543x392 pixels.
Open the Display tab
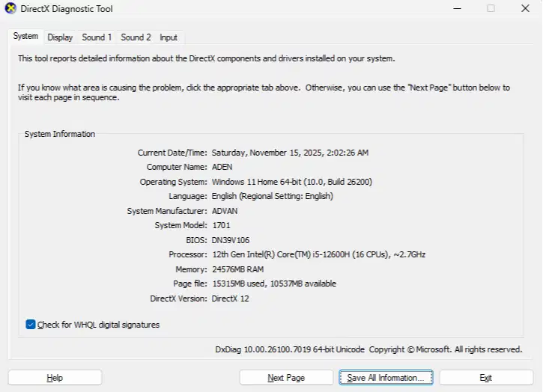click(x=60, y=37)
